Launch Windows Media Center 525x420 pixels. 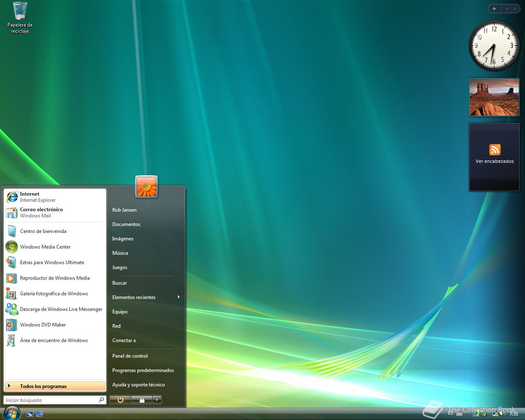tap(55, 247)
